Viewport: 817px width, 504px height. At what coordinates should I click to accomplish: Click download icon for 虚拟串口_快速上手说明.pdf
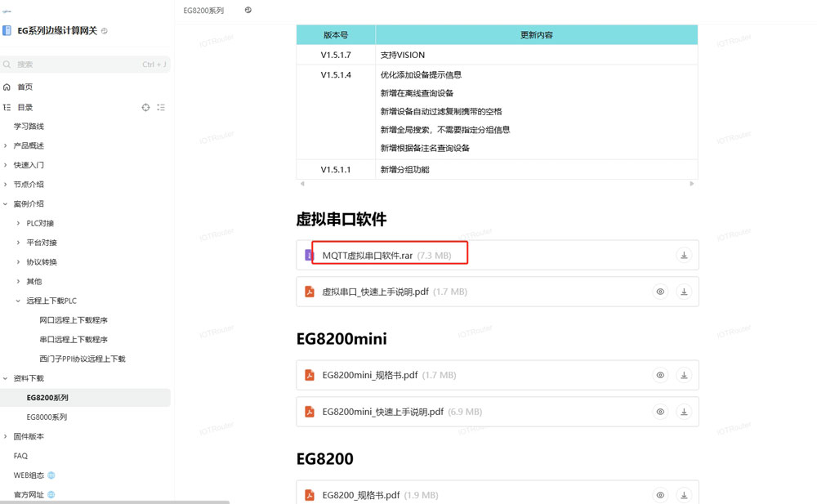[684, 292]
